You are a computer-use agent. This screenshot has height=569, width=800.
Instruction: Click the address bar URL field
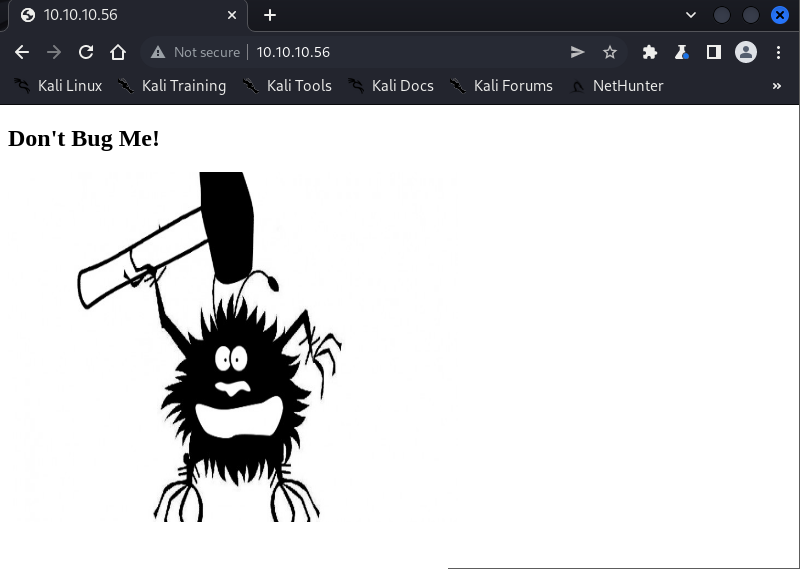click(x=400, y=52)
